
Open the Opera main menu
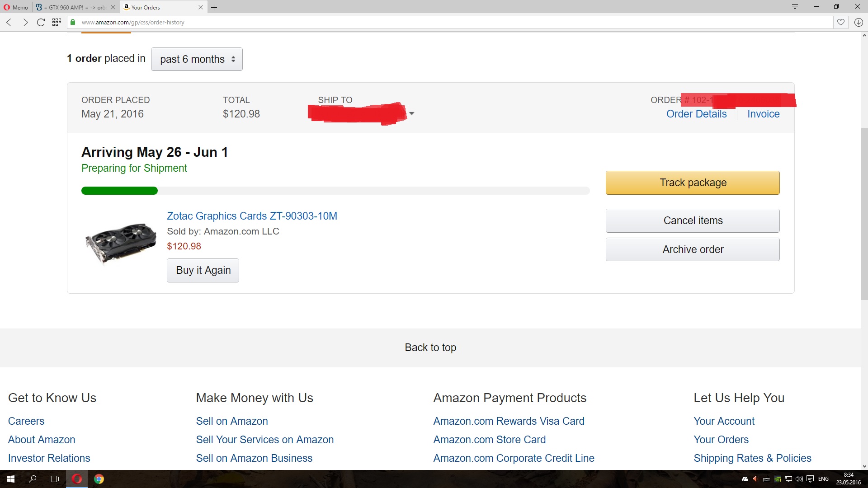click(16, 7)
